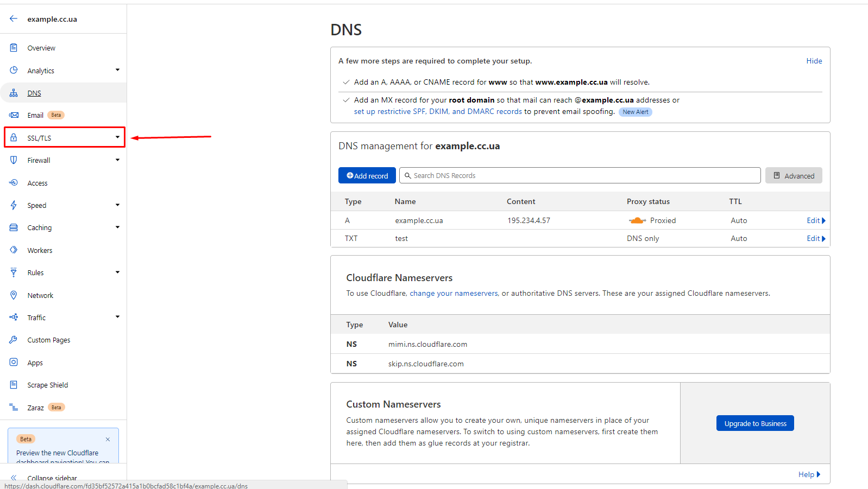Click the orange cloud Proxied icon
The image size is (868, 489).
coord(637,220)
